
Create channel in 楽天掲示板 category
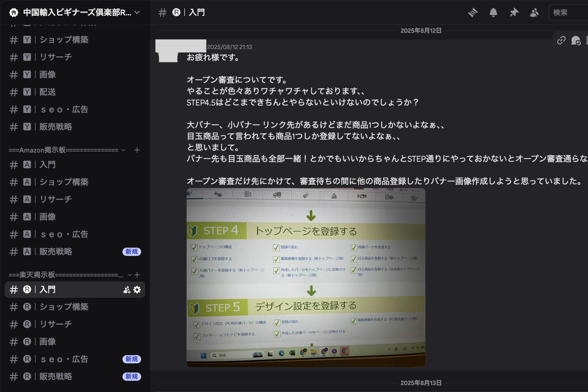pos(137,275)
